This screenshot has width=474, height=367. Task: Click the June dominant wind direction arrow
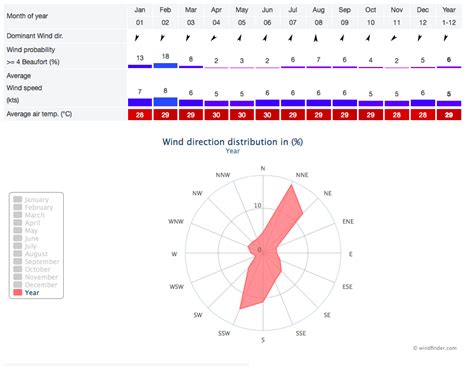click(x=265, y=38)
